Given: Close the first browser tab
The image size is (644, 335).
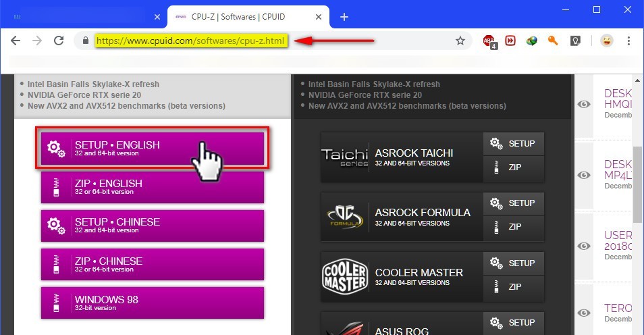Looking at the screenshot, I should [157, 17].
